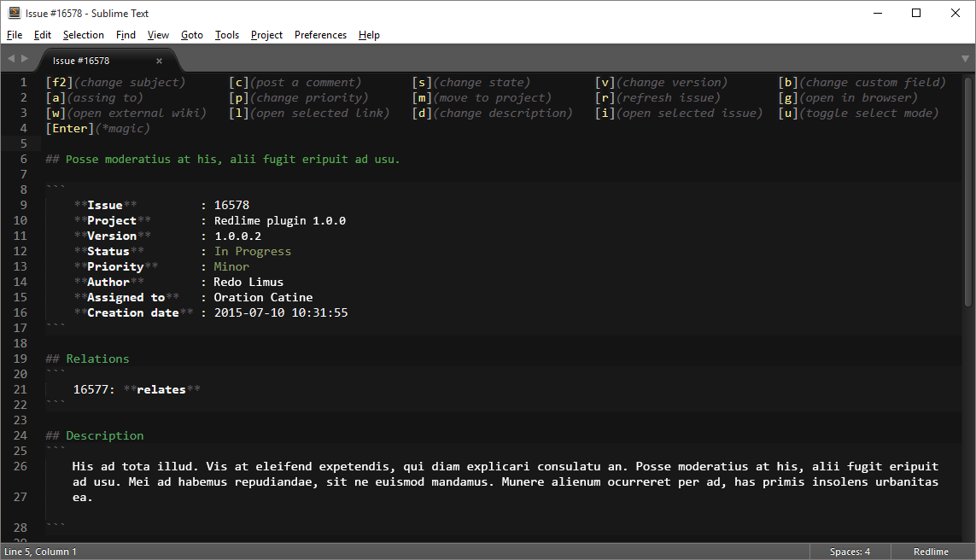Click the [p] change priority shortcut
The image size is (976, 560).
pos(299,97)
